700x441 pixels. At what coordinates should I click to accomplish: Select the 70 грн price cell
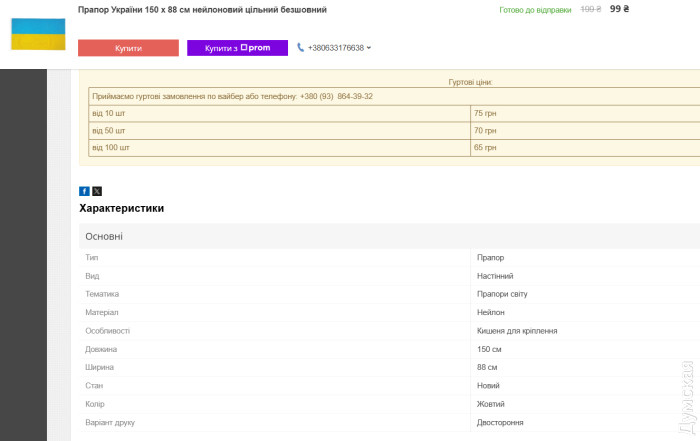pyautogui.click(x=485, y=130)
